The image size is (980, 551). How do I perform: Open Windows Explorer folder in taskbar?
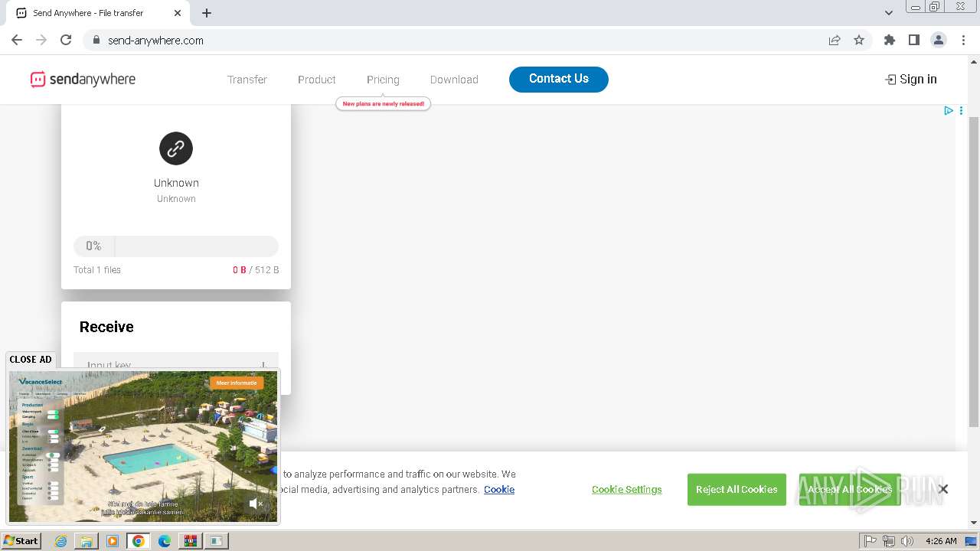point(87,541)
